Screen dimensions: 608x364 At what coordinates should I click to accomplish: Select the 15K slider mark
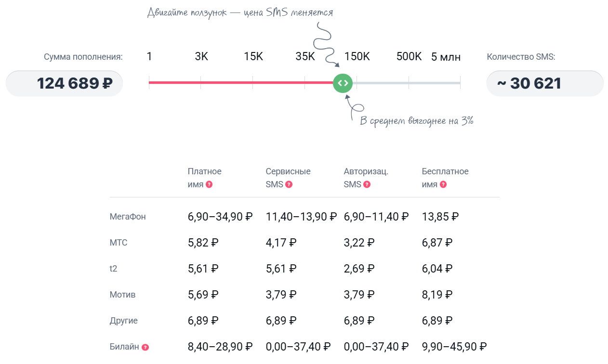(x=253, y=56)
